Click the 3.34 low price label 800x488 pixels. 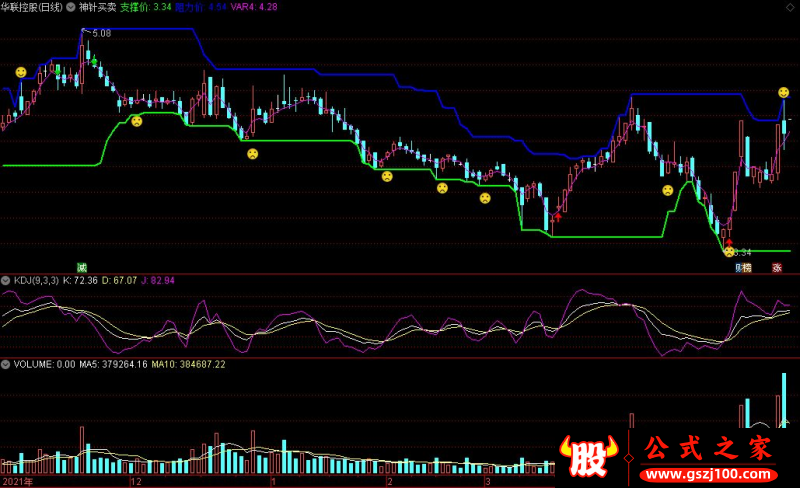(743, 252)
